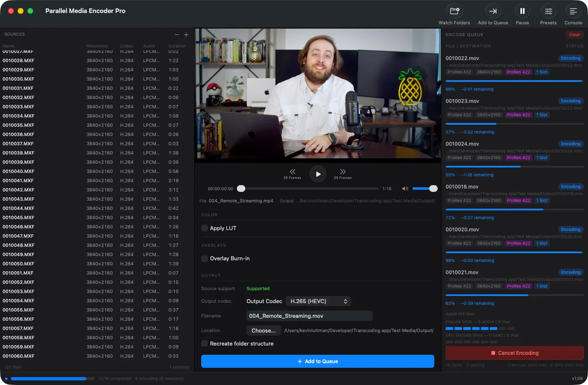Check Recreate folder structure
This screenshot has height=385, width=588.
click(204, 343)
